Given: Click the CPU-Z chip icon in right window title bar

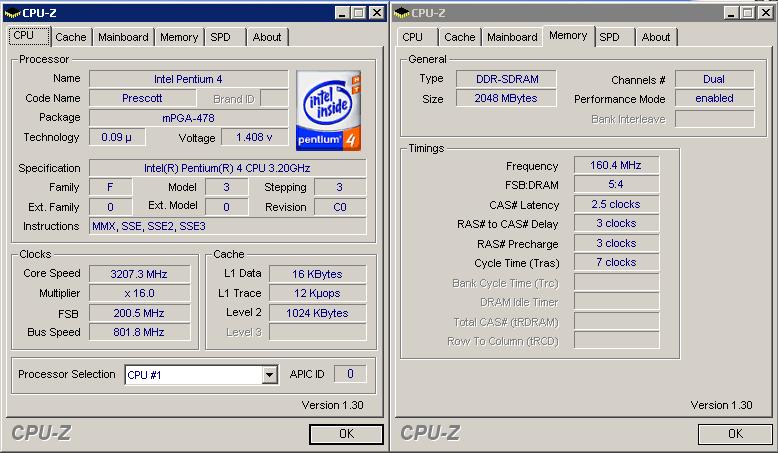Looking at the screenshot, I should click(x=401, y=13).
